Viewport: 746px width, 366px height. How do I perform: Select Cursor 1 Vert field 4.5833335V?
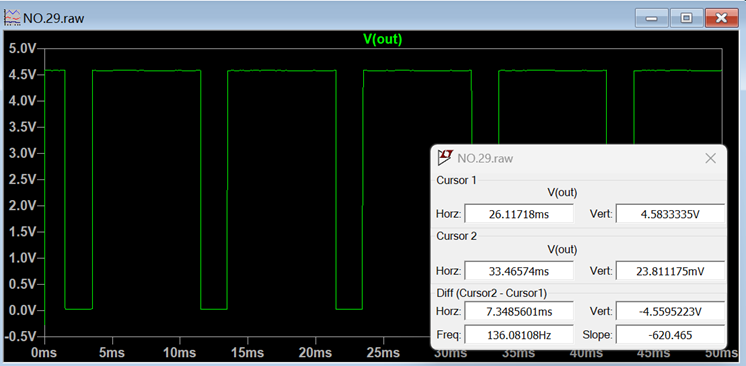click(670, 214)
